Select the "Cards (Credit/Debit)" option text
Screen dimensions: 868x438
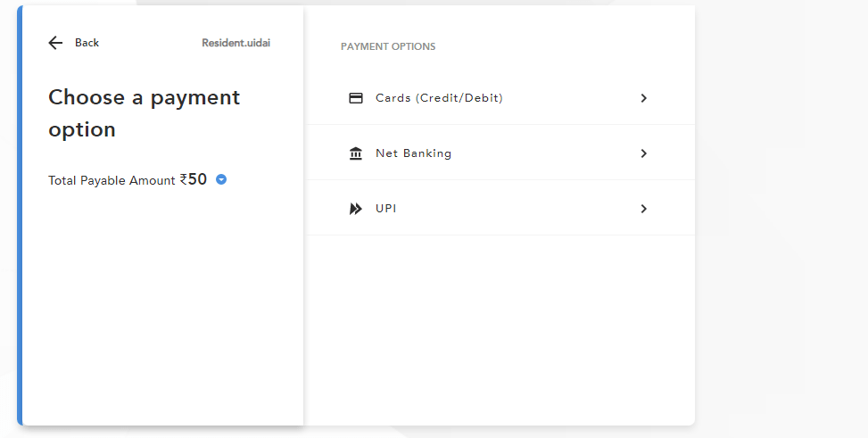coord(439,98)
